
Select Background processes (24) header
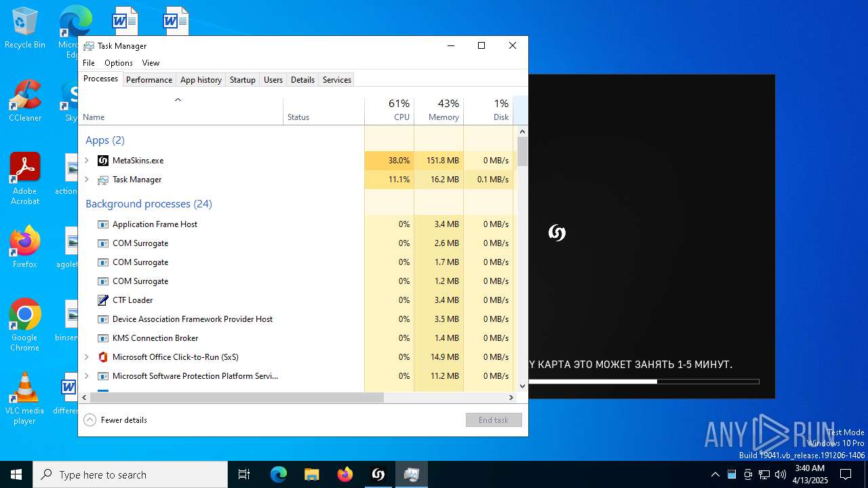[x=149, y=204]
